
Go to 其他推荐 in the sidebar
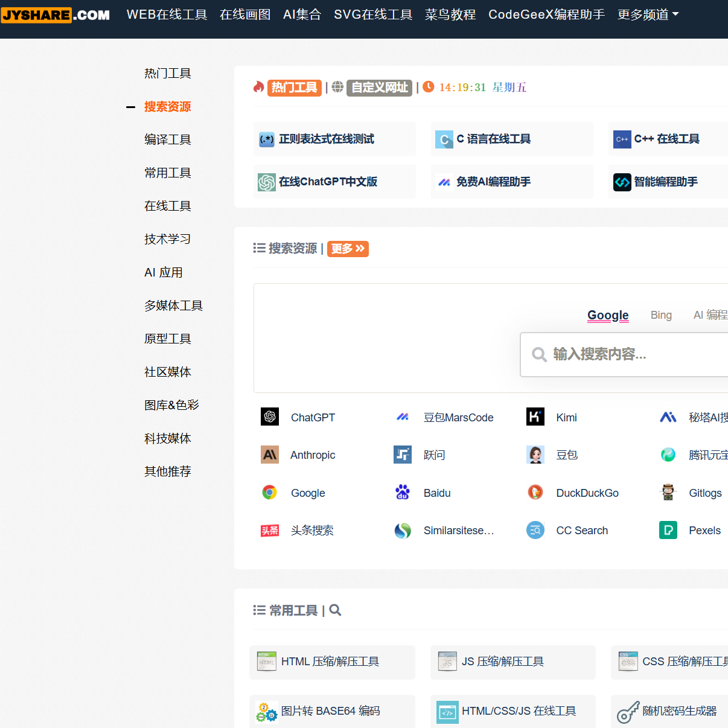[x=168, y=472]
